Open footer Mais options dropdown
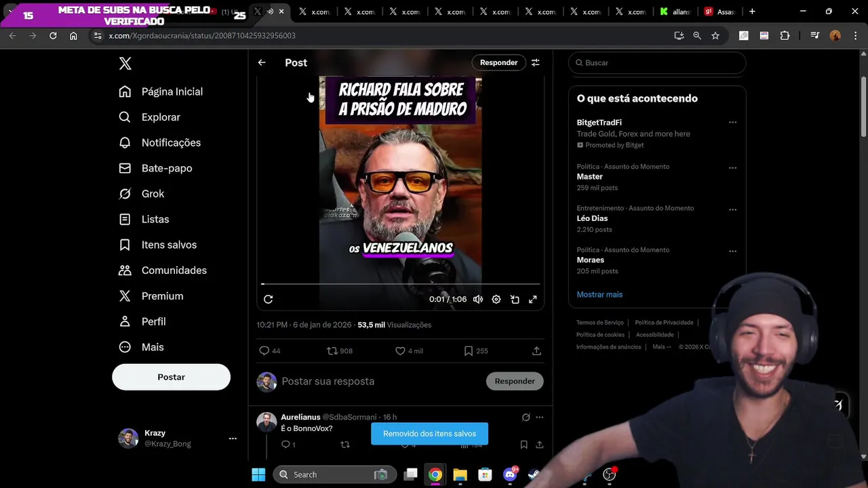This screenshot has height=488, width=868. [x=661, y=347]
